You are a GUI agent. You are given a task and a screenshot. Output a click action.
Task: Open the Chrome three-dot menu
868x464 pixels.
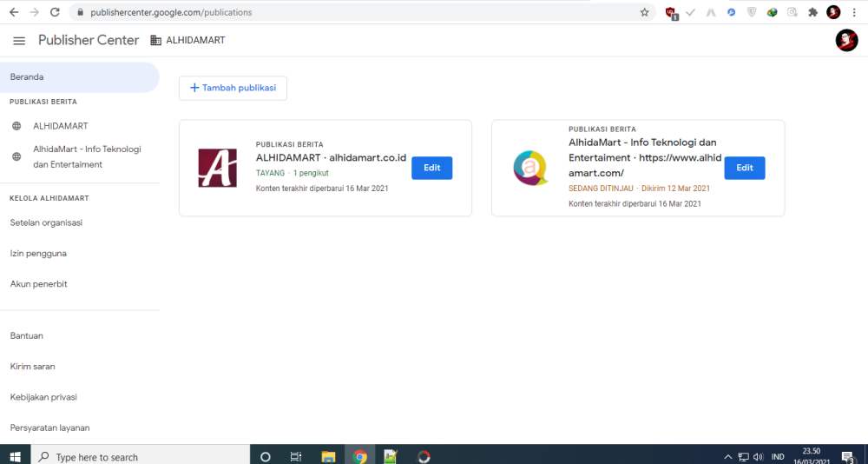click(854, 12)
